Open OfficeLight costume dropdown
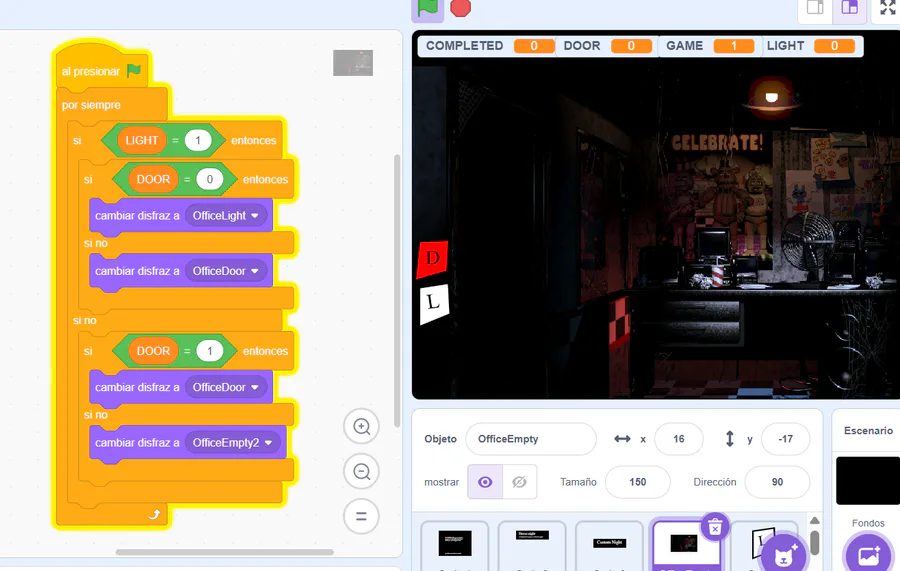This screenshot has width=900, height=571. [226, 216]
